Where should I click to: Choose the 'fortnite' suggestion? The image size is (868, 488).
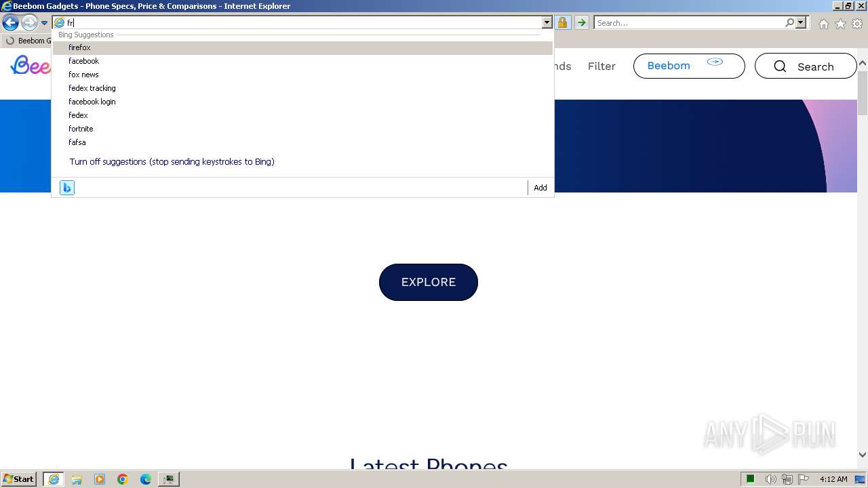pos(302,129)
